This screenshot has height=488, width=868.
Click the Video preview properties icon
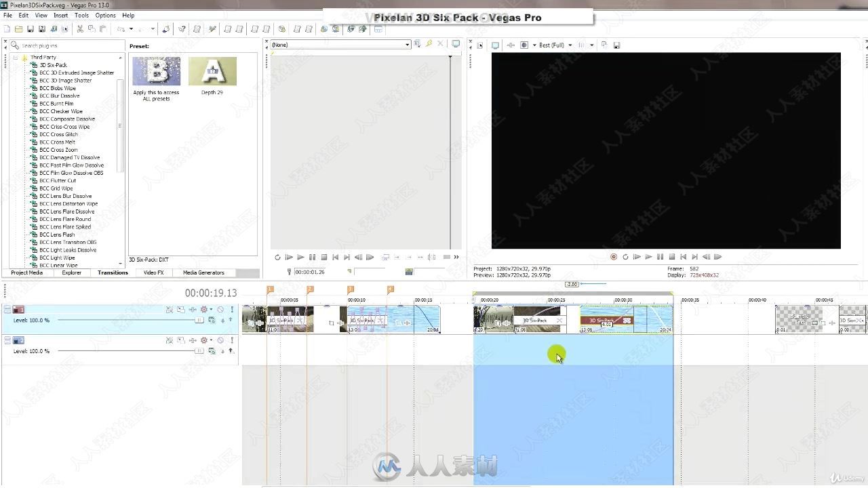(479, 45)
